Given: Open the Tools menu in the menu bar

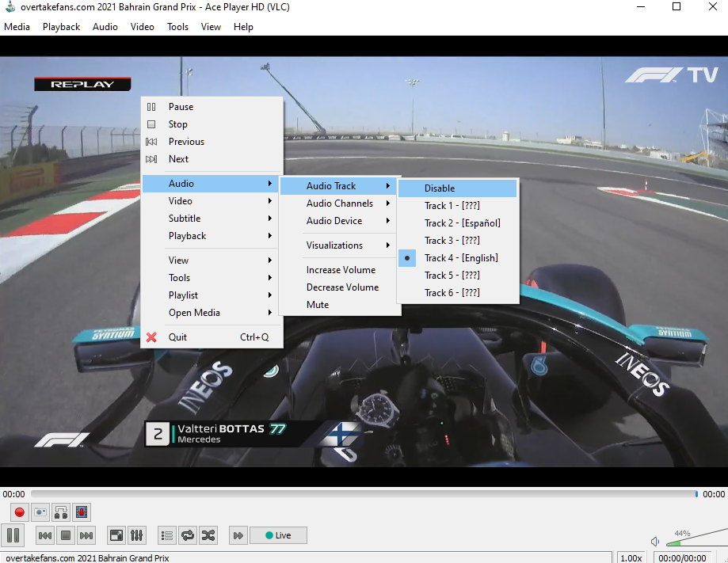Looking at the screenshot, I should coord(177,27).
